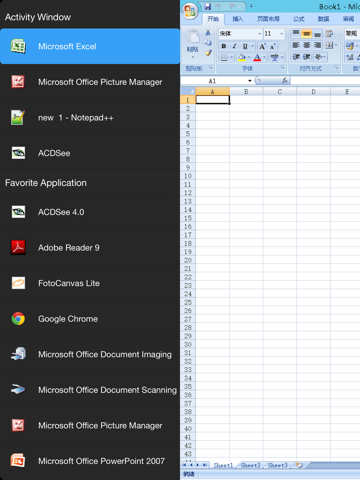Launch ACDSee 4.0 from favorites
The height and width of the screenshot is (480, 360).
(90, 212)
